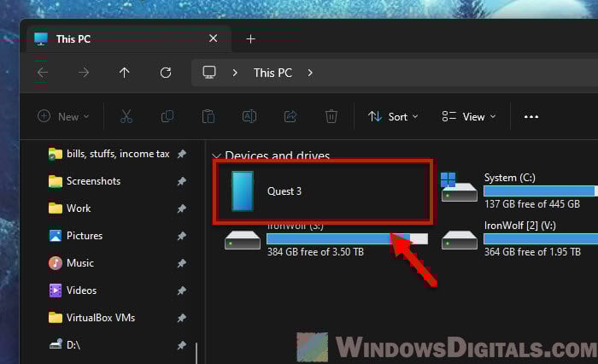Go up one level with up arrow
Viewport: 598px width, 364px height.
point(125,72)
